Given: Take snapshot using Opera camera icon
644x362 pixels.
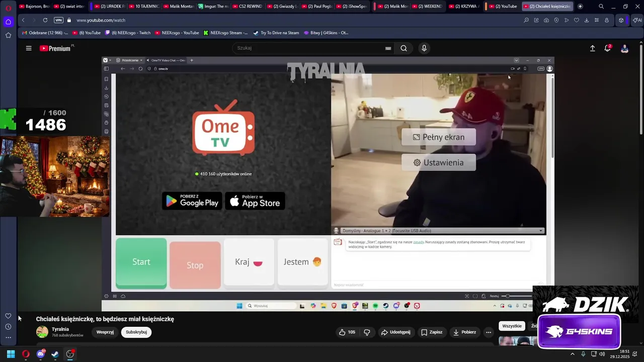Looking at the screenshot, I should [x=546, y=20].
